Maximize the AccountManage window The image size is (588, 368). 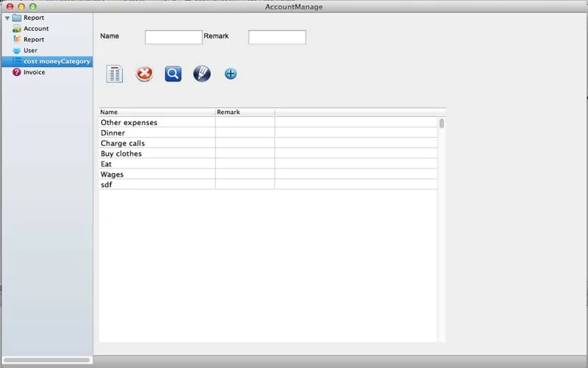33,7
